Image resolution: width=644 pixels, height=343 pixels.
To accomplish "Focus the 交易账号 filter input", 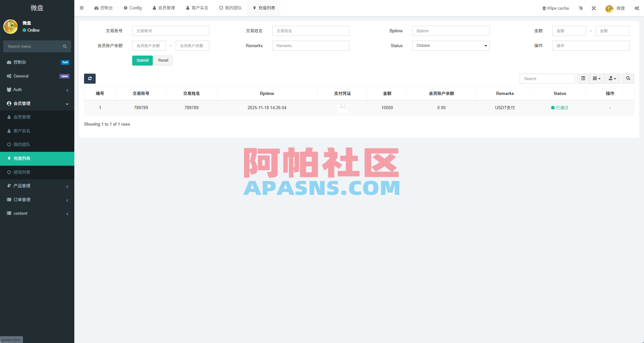I will [x=171, y=31].
